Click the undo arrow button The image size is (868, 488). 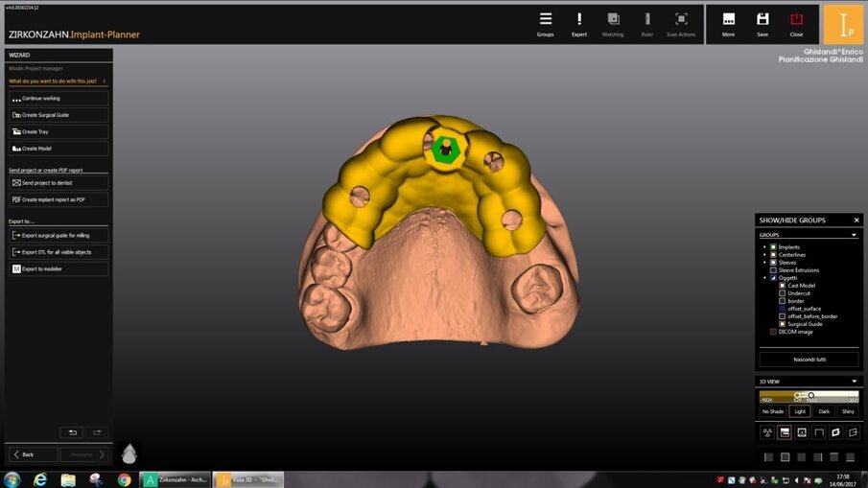coord(72,432)
